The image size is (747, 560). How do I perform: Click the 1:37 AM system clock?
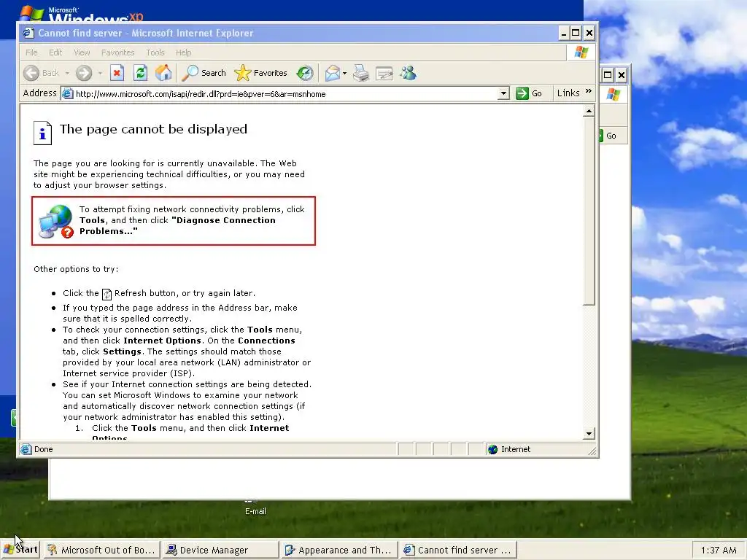point(719,550)
